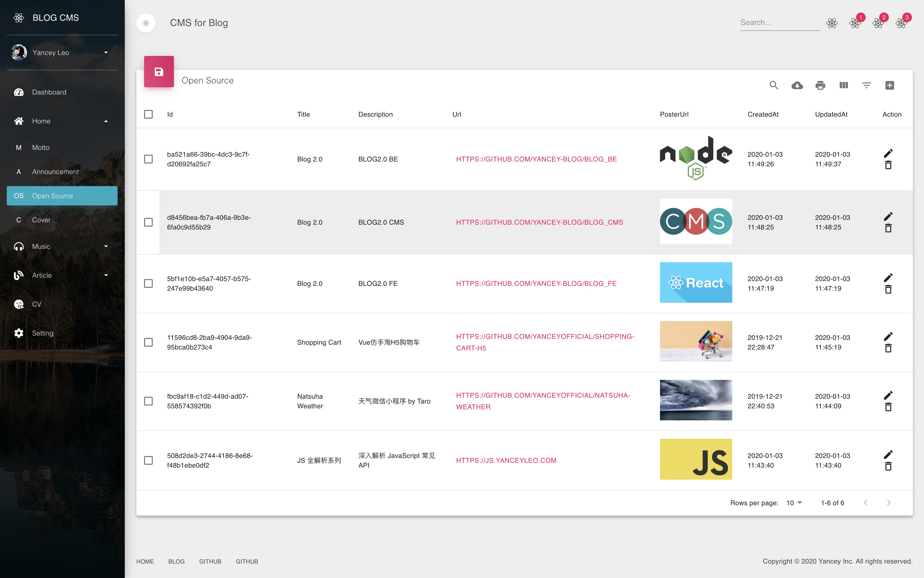Click the footer BLOG link
Image resolution: width=924 pixels, height=578 pixels.
pyautogui.click(x=176, y=561)
